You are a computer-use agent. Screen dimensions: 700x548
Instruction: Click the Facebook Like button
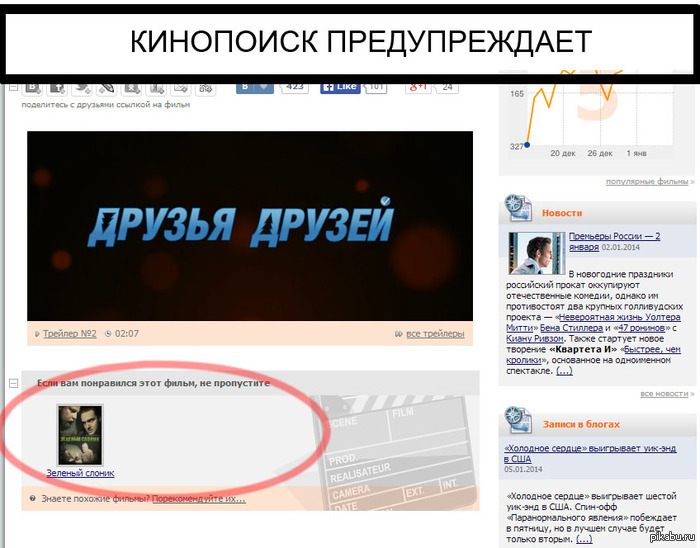(x=340, y=87)
